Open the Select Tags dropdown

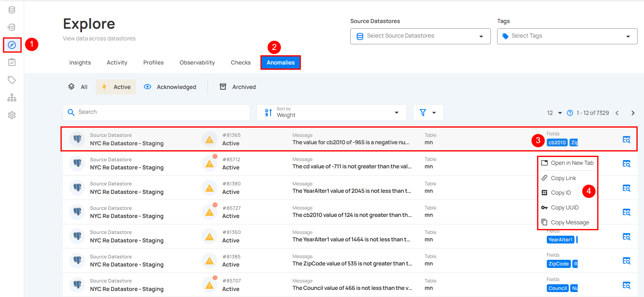(x=567, y=36)
